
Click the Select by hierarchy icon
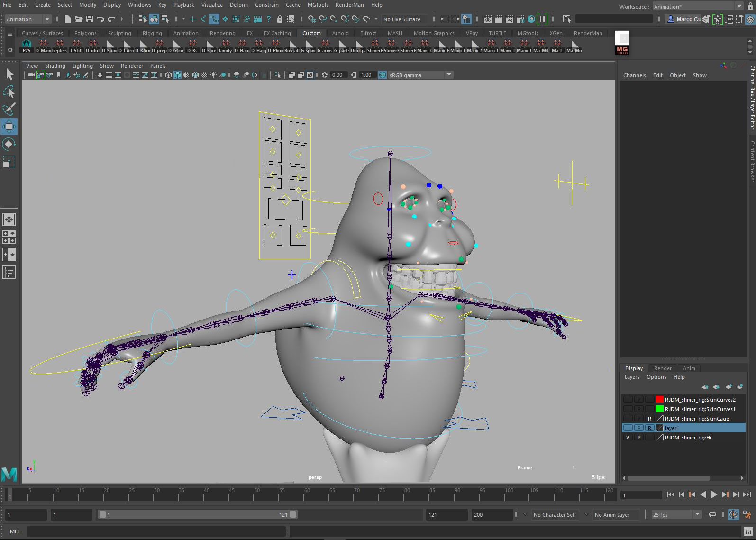[x=143, y=19]
